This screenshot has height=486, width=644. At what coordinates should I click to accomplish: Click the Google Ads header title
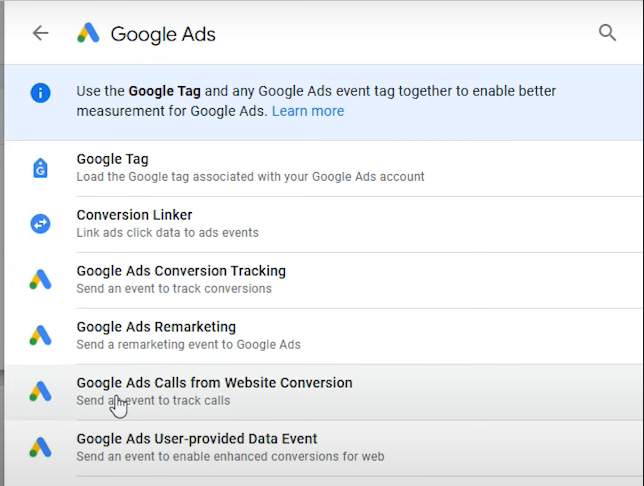[x=163, y=34]
